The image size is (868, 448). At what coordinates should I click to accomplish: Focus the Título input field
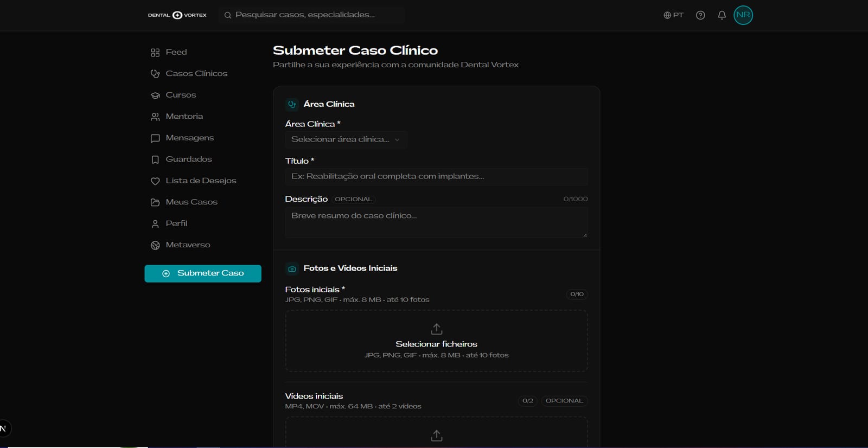click(436, 176)
